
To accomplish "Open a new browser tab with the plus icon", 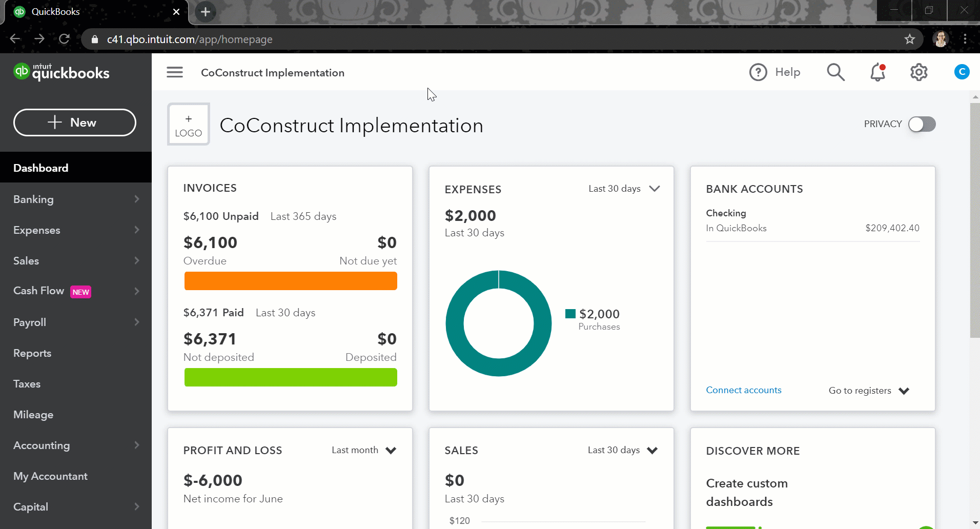I will [x=205, y=12].
